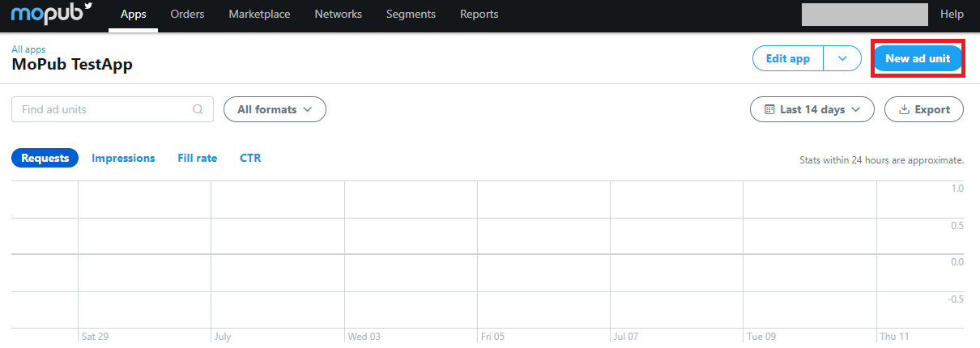Click the download icon on Export
Image resolution: width=980 pixels, height=348 pixels.
click(x=904, y=109)
